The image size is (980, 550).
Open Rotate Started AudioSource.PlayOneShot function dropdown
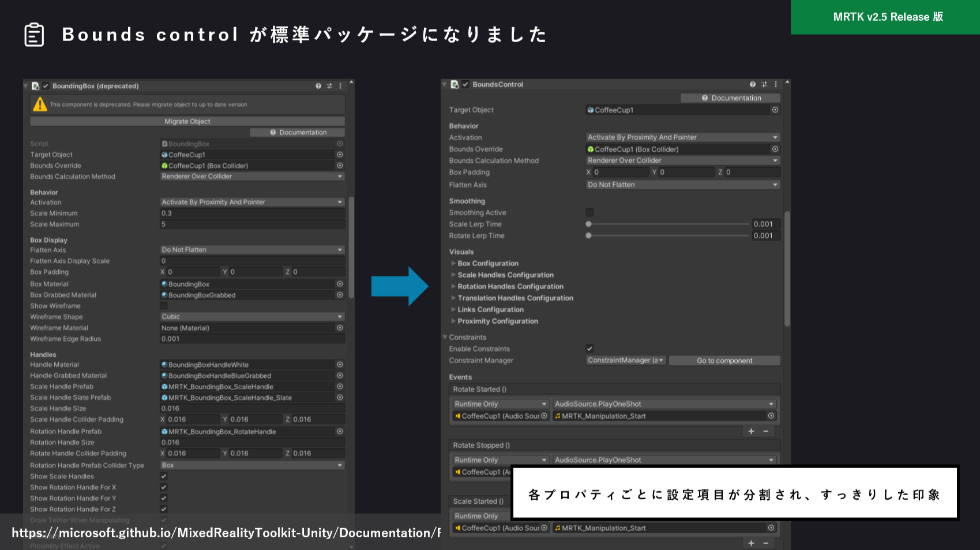tap(664, 404)
